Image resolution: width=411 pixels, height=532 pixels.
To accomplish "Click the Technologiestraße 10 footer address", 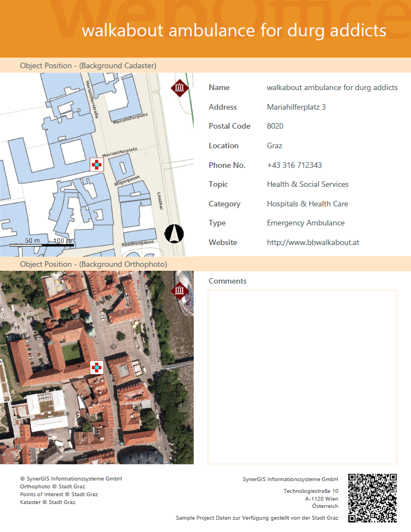I will coord(310,491).
